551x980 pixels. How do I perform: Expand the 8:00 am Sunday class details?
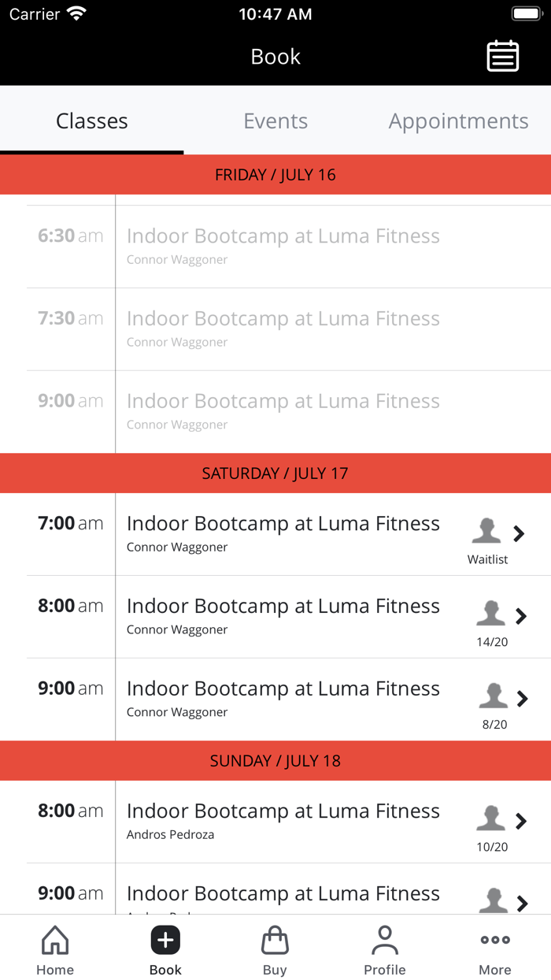(x=521, y=821)
